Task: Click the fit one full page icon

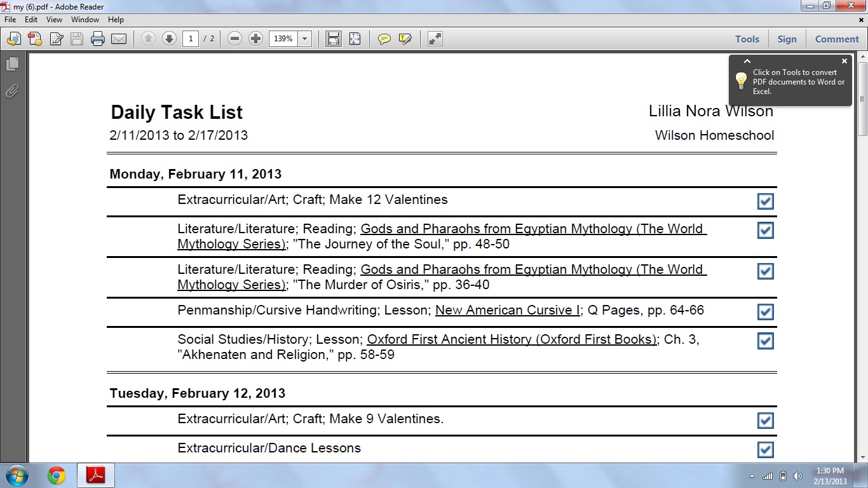Action: click(x=355, y=39)
